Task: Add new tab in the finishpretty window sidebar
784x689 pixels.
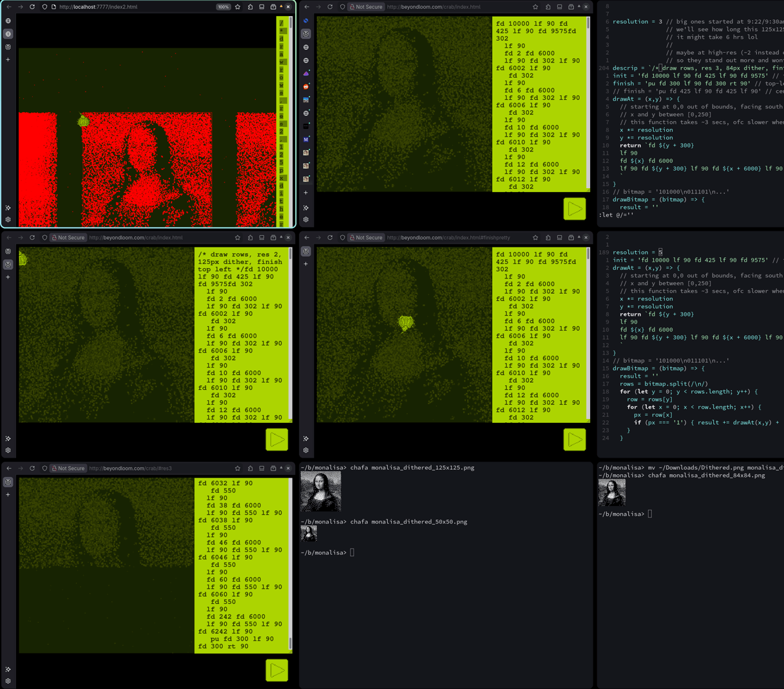Action: 306,264
